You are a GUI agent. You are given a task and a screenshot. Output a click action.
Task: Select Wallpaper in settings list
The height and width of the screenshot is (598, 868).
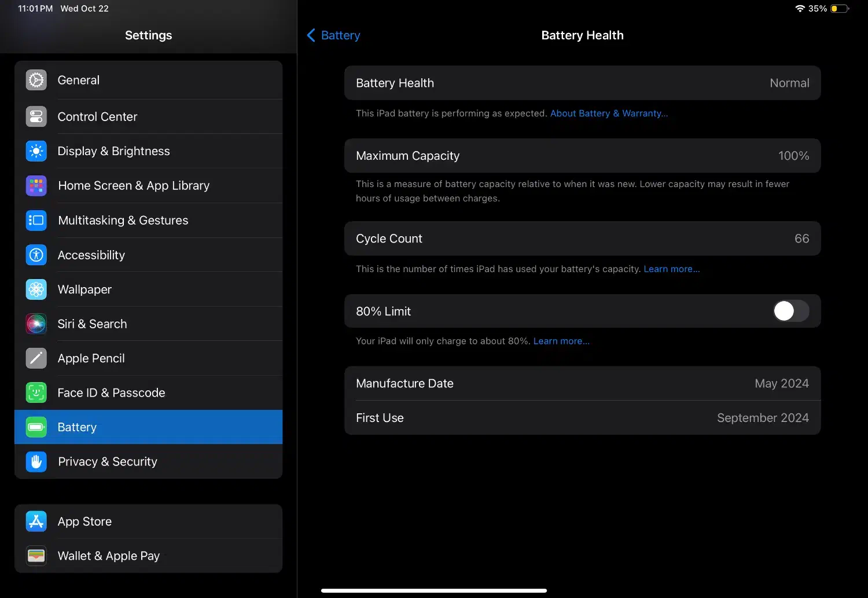pyautogui.click(x=149, y=289)
